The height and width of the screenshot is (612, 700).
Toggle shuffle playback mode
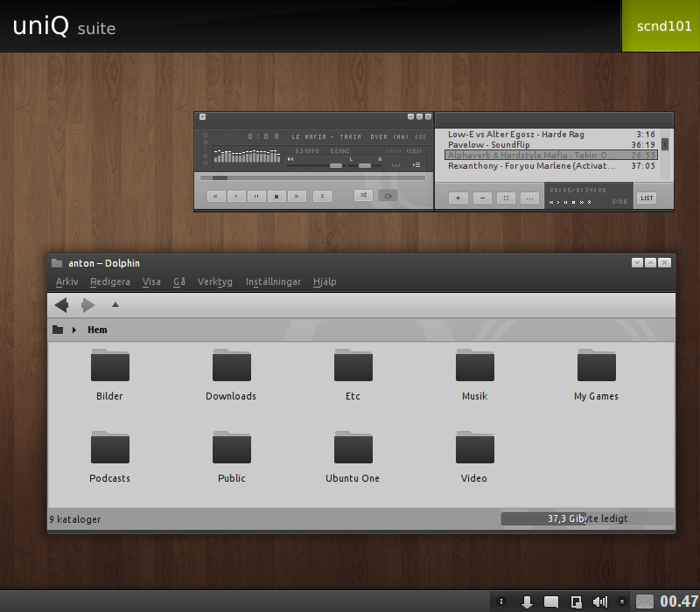click(364, 195)
